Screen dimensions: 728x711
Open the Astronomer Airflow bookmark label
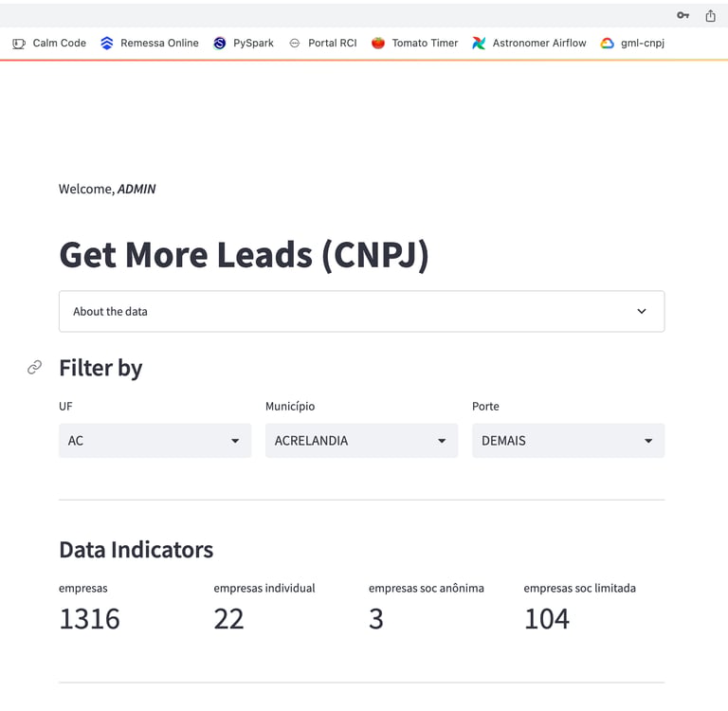click(539, 44)
